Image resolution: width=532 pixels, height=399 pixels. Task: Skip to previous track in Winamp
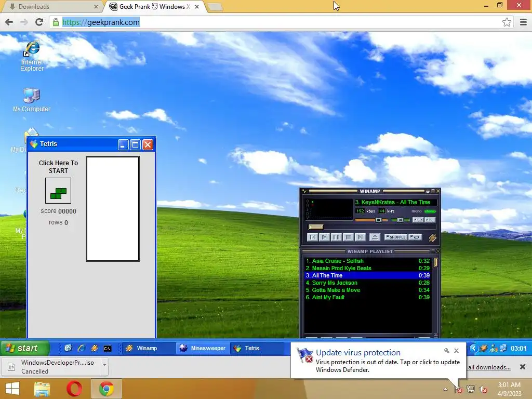pos(312,237)
